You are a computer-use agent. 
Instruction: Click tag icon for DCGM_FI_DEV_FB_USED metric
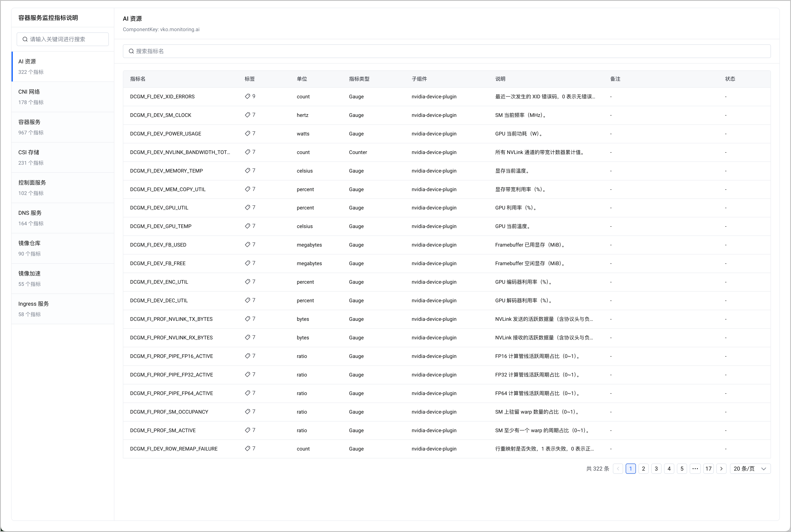[x=247, y=245]
